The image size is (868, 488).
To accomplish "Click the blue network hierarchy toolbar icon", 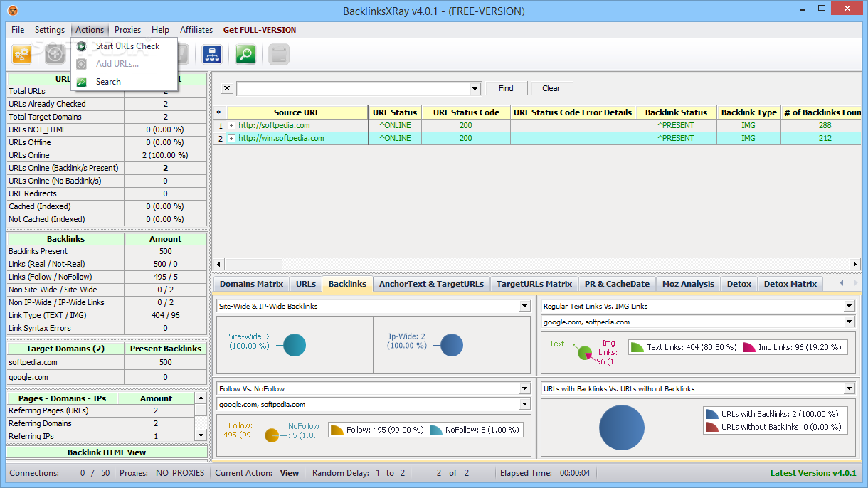I will click(211, 54).
